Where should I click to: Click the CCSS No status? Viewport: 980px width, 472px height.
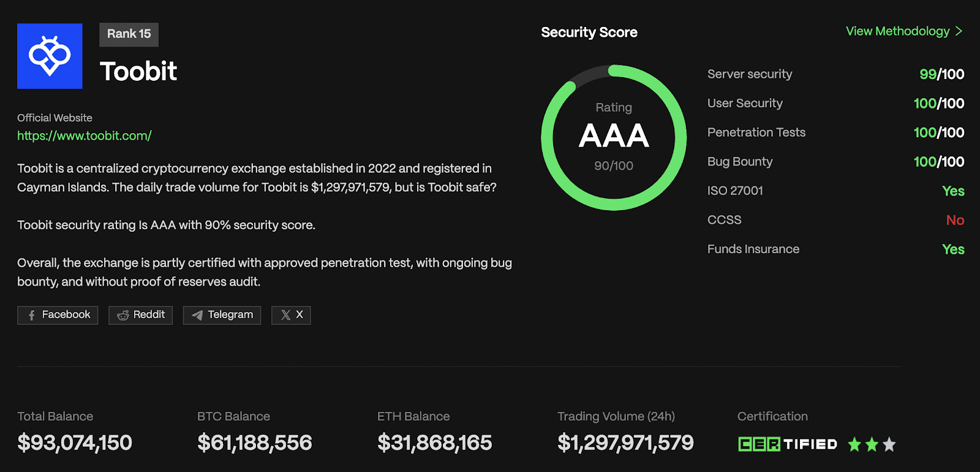(x=955, y=220)
